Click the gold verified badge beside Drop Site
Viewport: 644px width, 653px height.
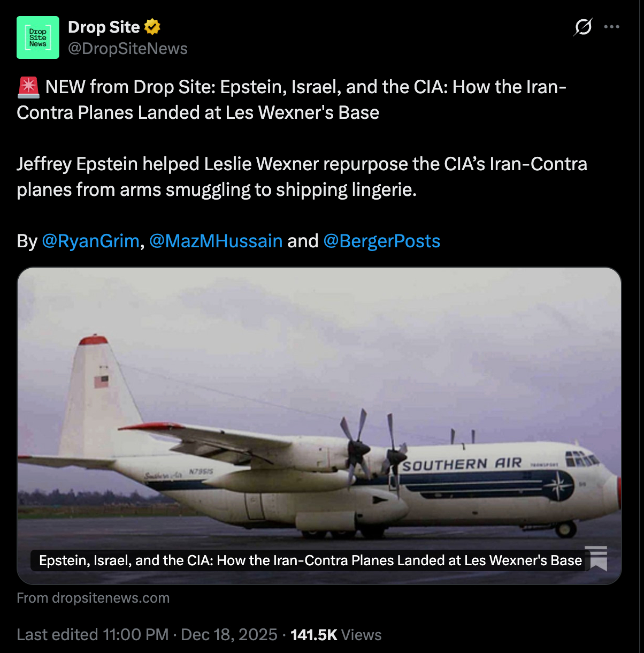pyautogui.click(x=152, y=27)
